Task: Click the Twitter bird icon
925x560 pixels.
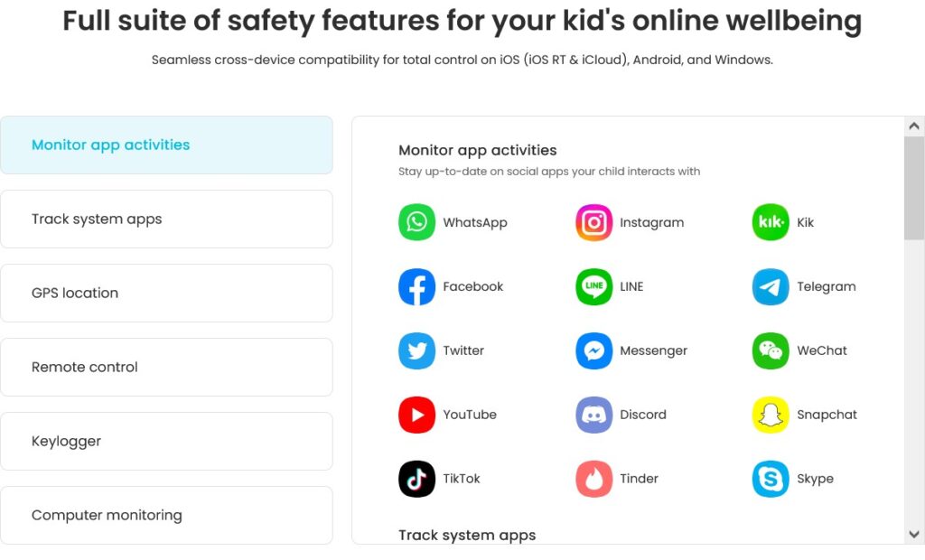Action: coord(416,350)
